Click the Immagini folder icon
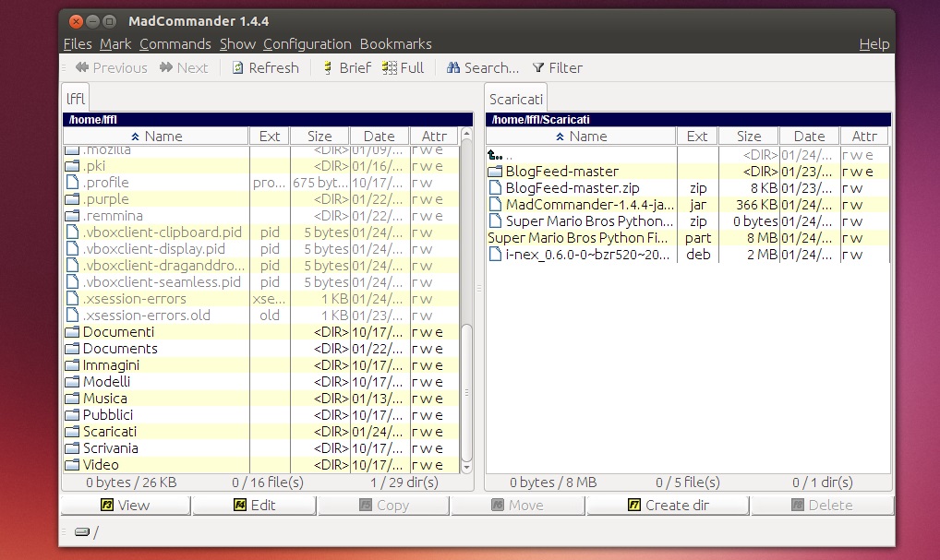 tap(72, 365)
